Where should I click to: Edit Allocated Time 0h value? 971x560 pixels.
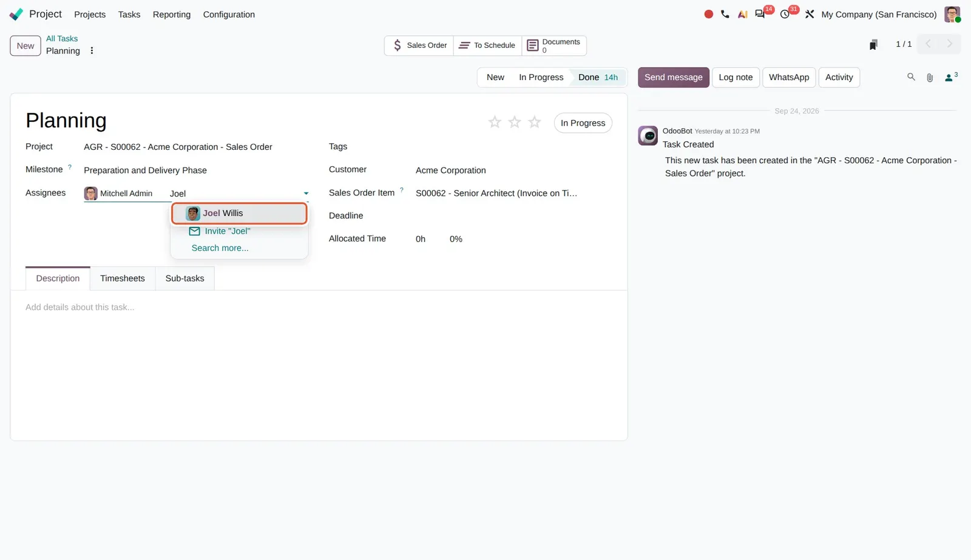421,240
